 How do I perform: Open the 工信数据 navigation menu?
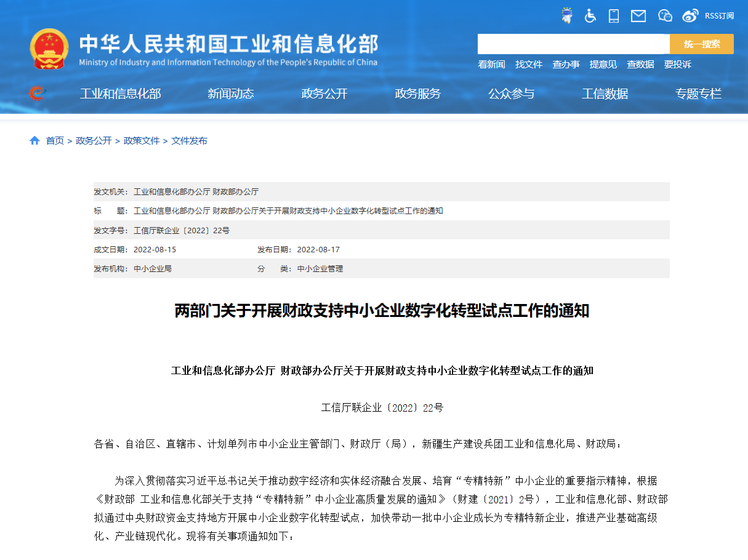point(605,94)
